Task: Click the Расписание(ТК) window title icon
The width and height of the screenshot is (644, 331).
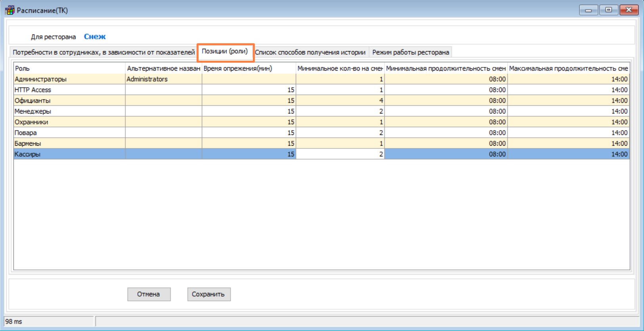Action: pyautogui.click(x=10, y=10)
